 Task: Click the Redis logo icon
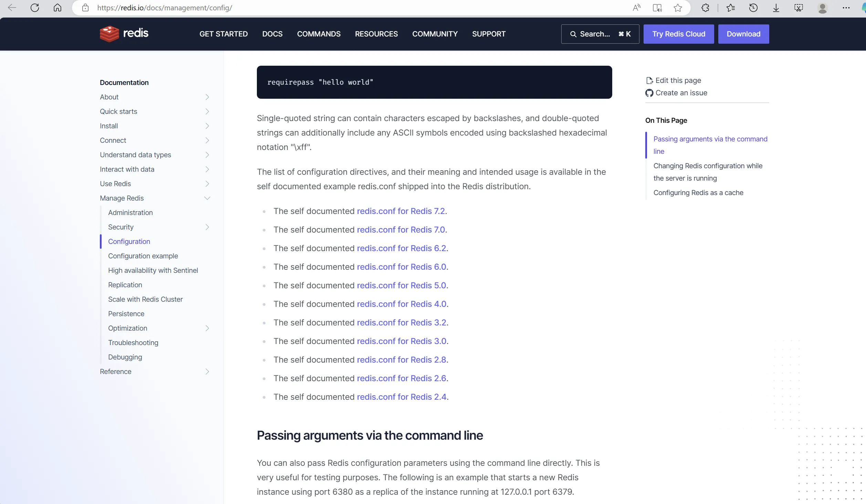pos(109,34)
